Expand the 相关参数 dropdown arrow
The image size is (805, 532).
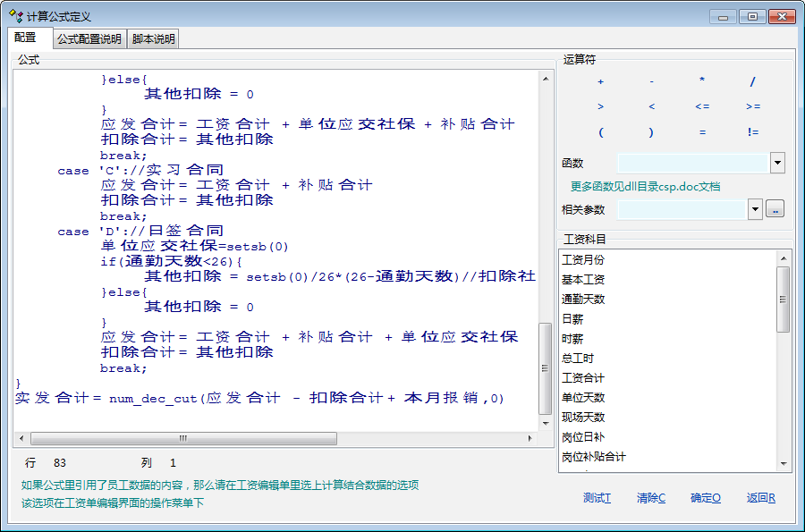point(755,209)
